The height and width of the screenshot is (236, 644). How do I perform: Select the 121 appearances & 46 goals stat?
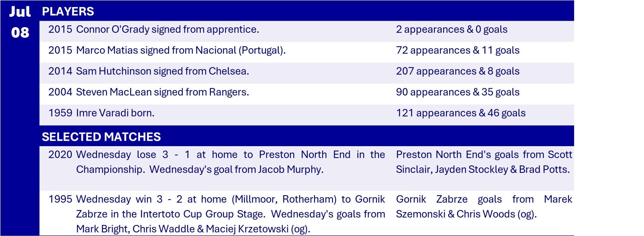point(460,113)
